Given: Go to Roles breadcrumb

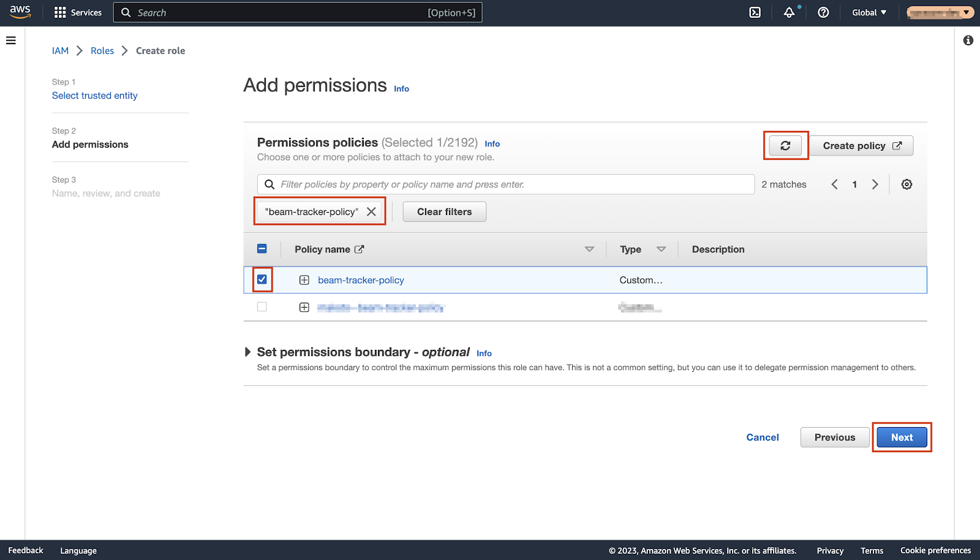Looking at the screenshot, I should (x=102, y=51).
